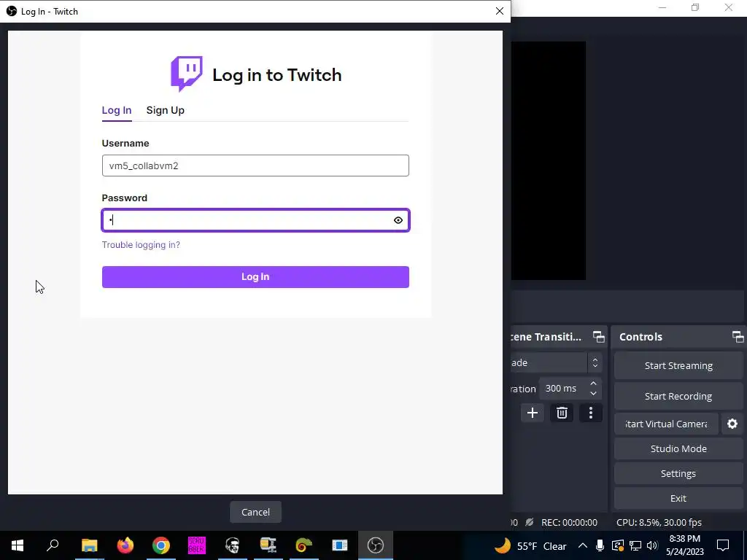The image size is (747, 560).
Task: Launch Firefox from the taskbar
Action: pos(125,545)
